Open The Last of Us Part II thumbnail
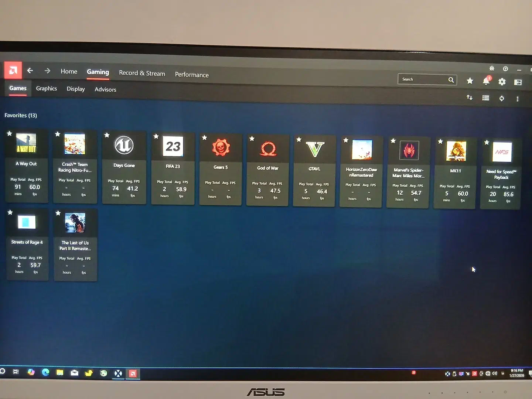The width and height of the screenshot is (532, 399). click(x=75, y=223)
